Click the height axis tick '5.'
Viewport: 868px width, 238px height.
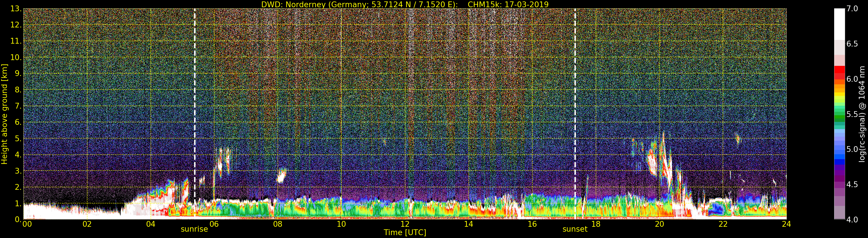point(18,138)
